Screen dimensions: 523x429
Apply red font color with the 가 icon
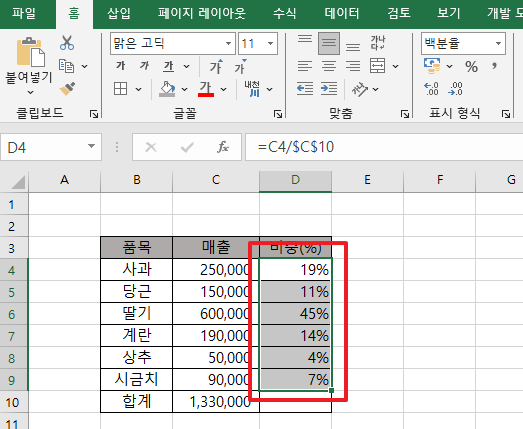coord(206,89)
